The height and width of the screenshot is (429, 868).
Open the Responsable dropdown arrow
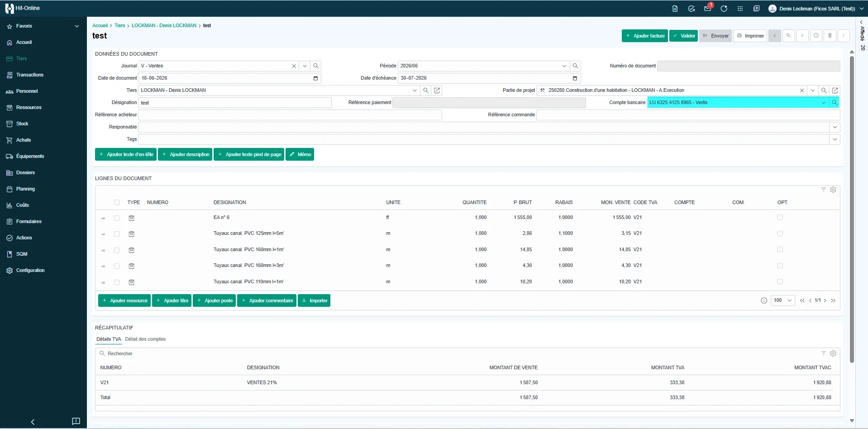[835, 127]
